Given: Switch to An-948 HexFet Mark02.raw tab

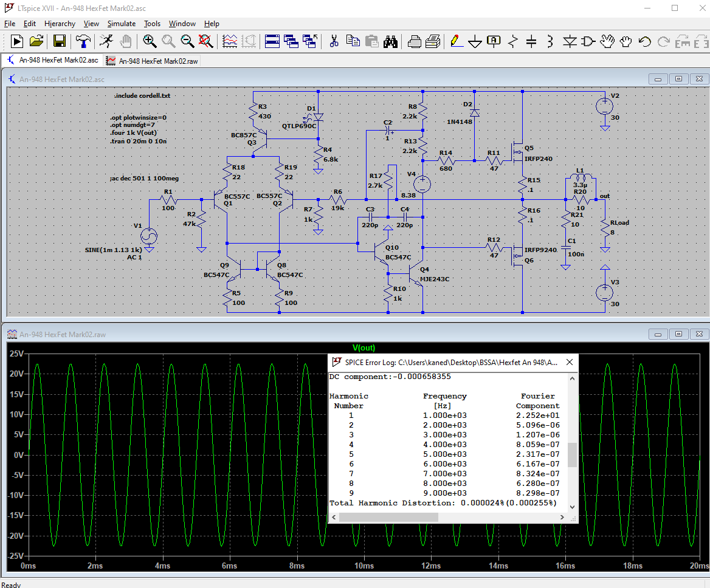Looking at the screenshot, I should [x=152, y=61].
